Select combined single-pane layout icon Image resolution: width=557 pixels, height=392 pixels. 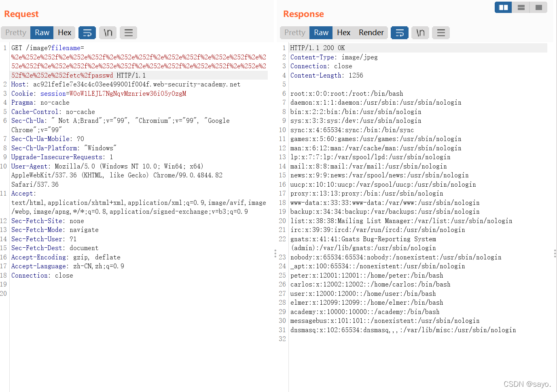coord(538,7)
